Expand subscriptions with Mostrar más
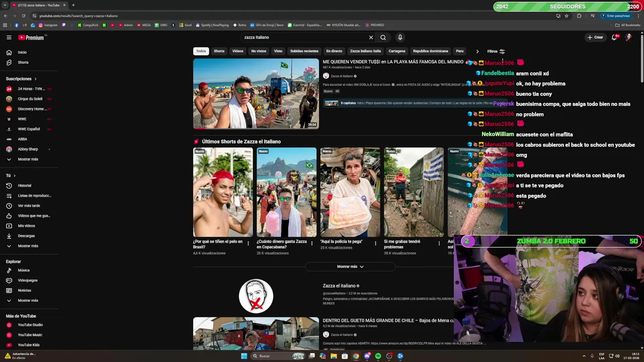The width and height of the screenshot is (644, 362). (29, 159)
